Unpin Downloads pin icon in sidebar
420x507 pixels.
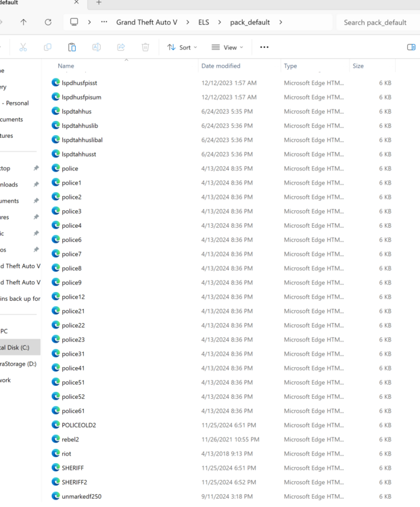[x=36, y=185]
